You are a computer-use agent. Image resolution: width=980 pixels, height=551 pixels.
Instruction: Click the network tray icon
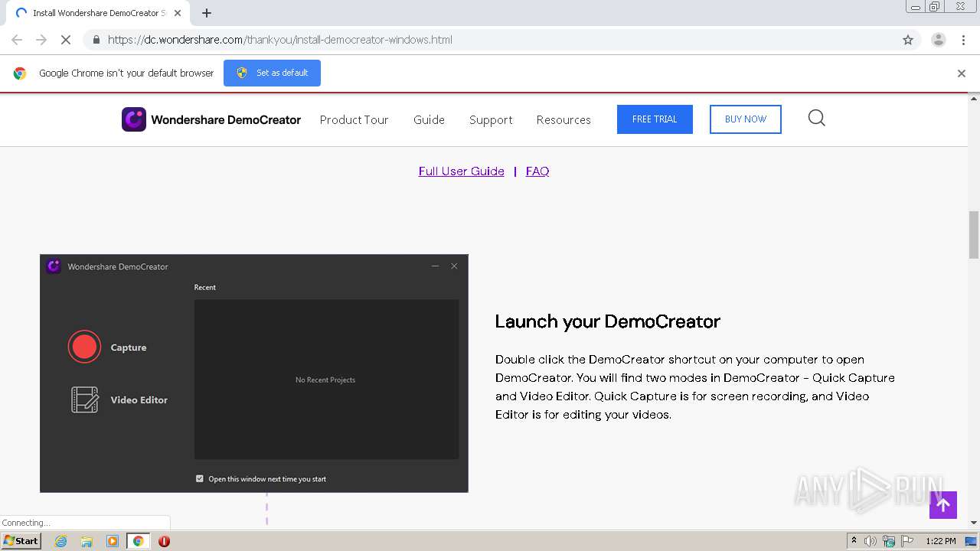tap(889, 541)
